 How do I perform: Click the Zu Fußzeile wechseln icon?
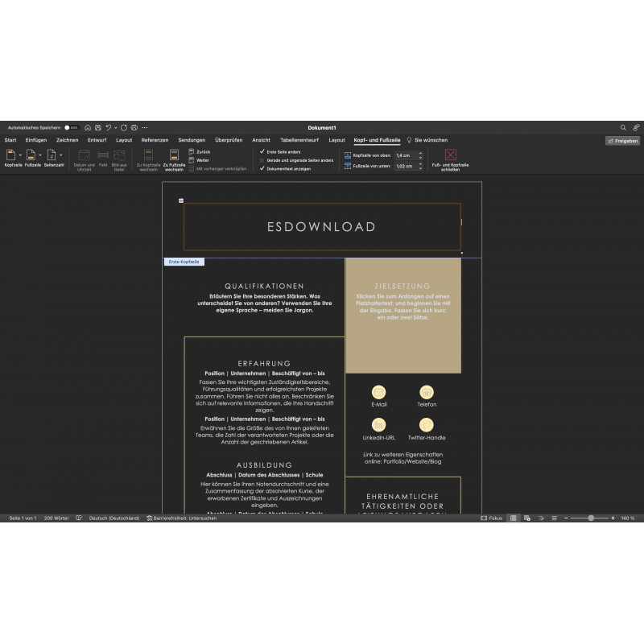(x=174, y=155)
